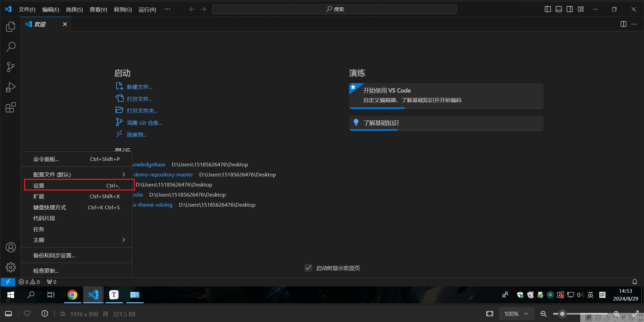The height and width of the screenshot is (322, 644).
Task: Click the zoom out magnifier in viewer
Action: pos(543,314)
